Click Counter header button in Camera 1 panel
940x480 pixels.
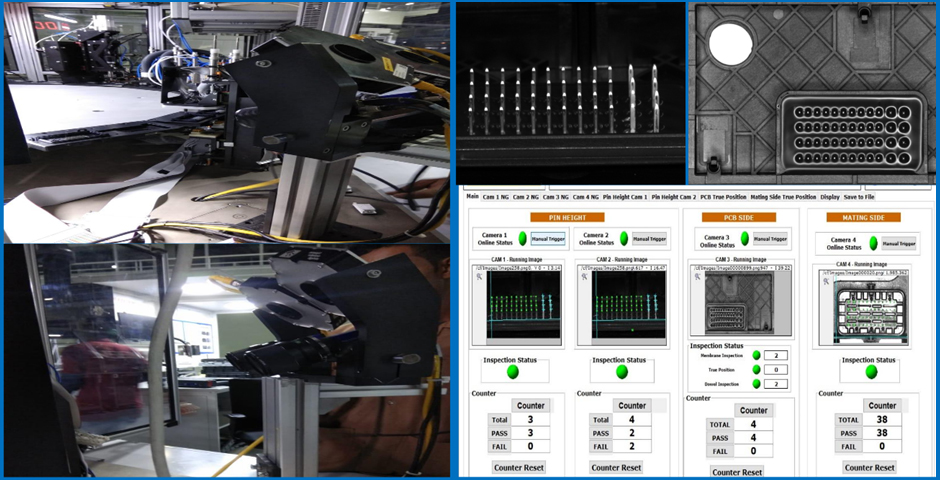click(531, 406)
